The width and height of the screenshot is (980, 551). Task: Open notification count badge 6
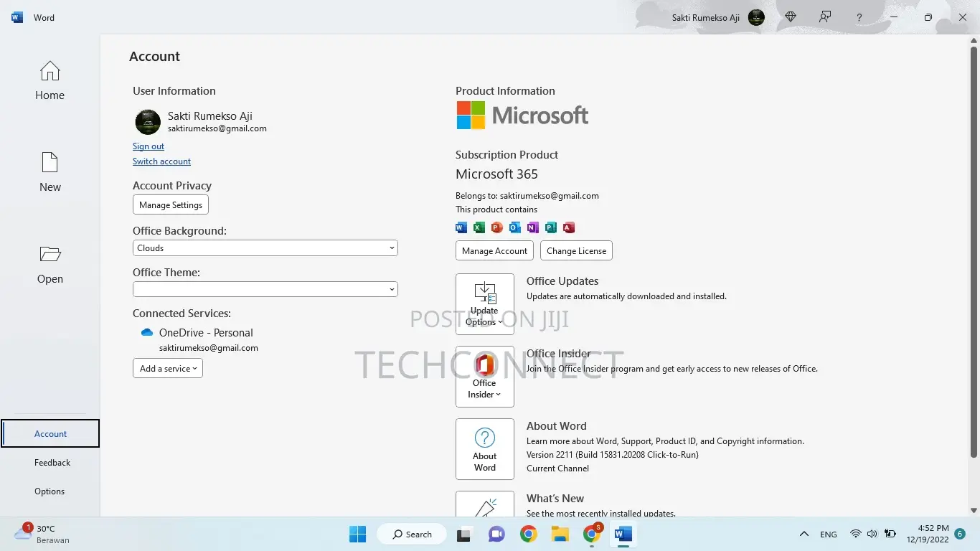pyautogui.click(x=960, y=534)
